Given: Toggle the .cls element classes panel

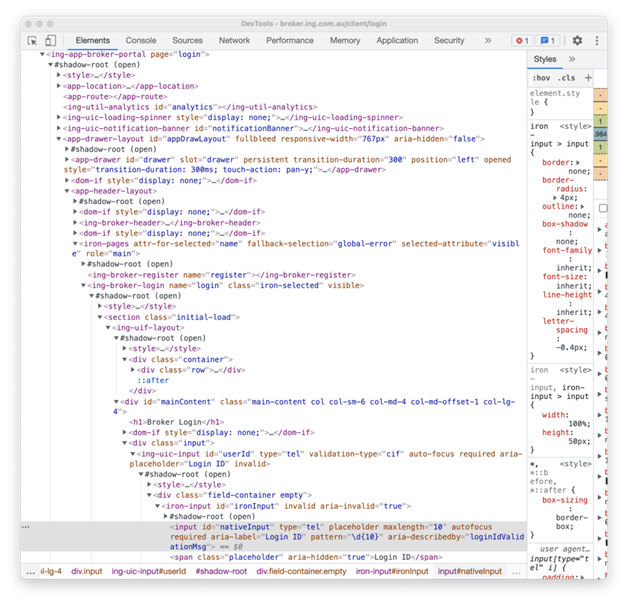Looking at the screenshot, I should 566,78.
